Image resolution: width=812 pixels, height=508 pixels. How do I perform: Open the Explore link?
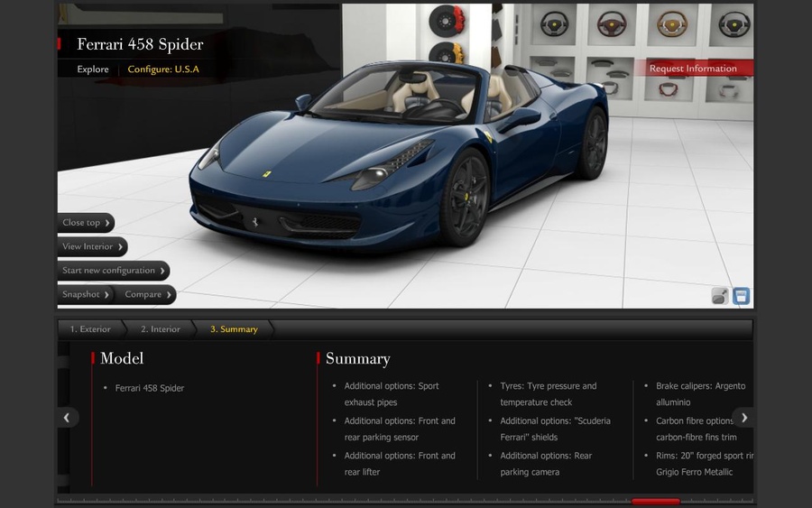pyautogui.click(x=93, y=69)
